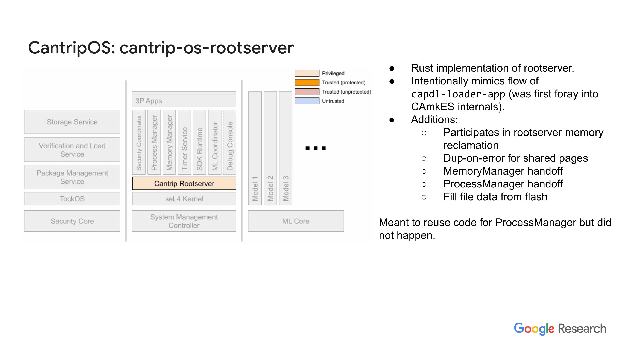Select the Model 2 column

(270, 148)
